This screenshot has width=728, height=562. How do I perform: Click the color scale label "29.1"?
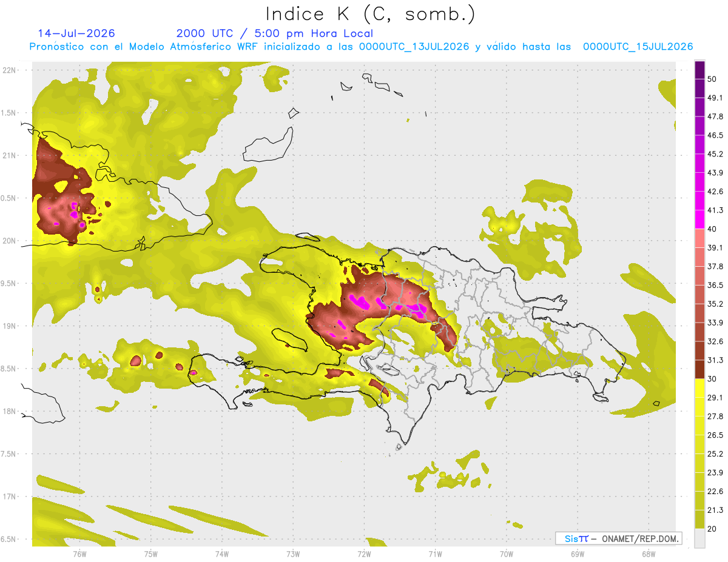[715, 398]
